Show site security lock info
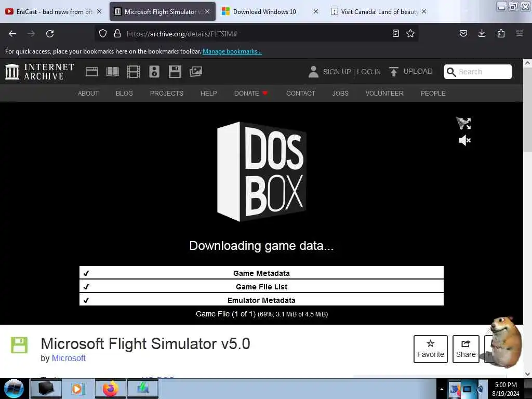 (x=117, y=34)
